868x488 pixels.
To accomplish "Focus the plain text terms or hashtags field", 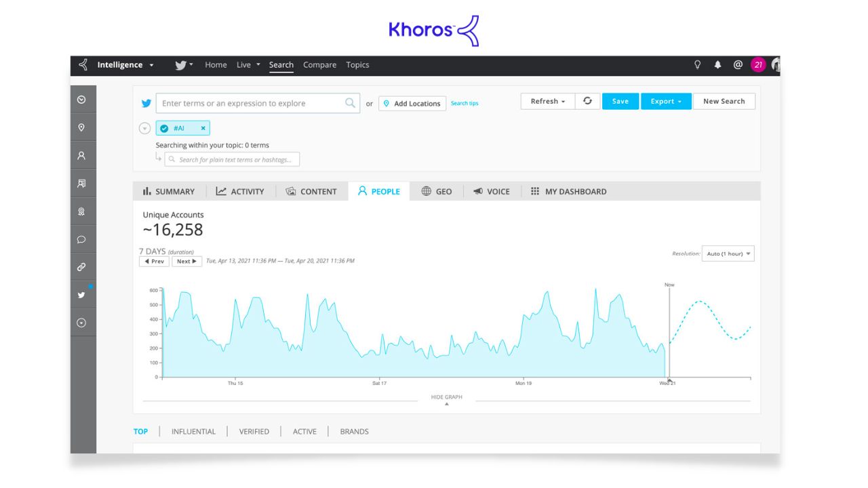I will (x=232, y=159).
